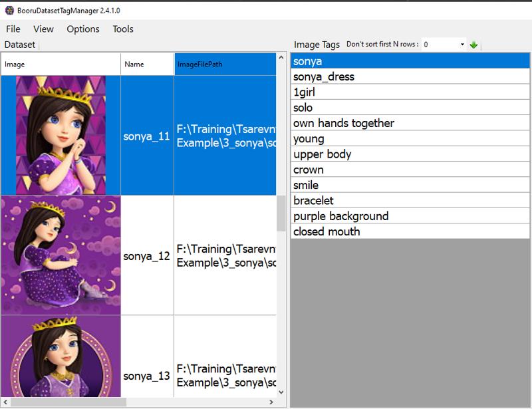532x409 pixels.
Task: Click the file path cell of sonya_12
Action: (x=225, y=255)
